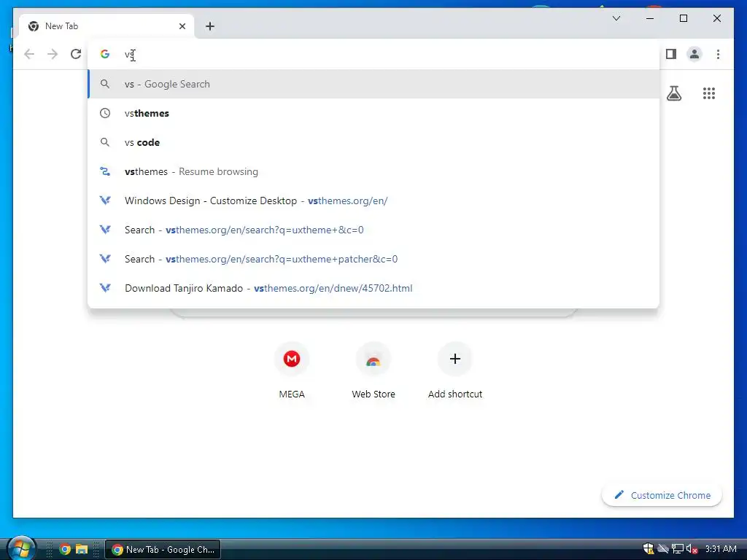Image resolution: width=747 pixels, height=560 pixels.
Task: Open the Windows Start orb
Action: (x=21, y=548)
